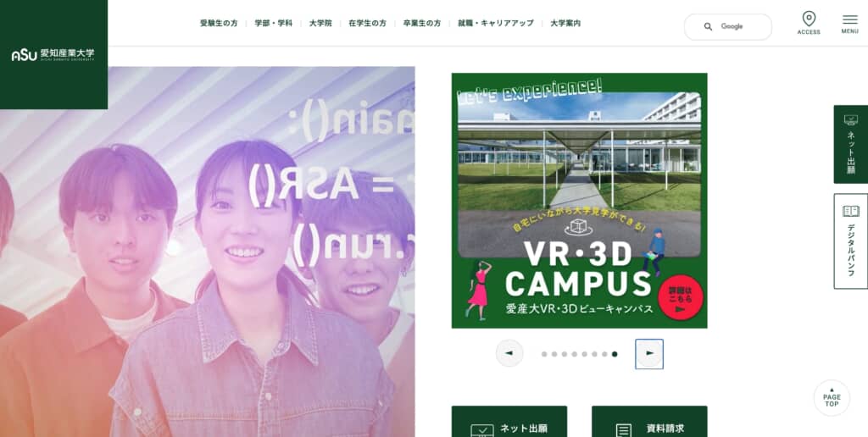Select the fourth carousel dot indicator
The height and width of the screenshot is (437, 868).
tap(574, 354)
